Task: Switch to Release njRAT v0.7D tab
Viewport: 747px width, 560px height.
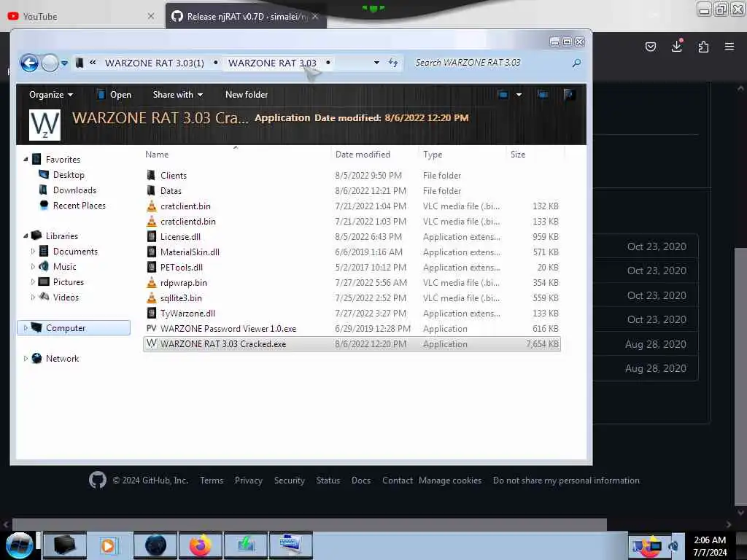Action: [246, 16]
